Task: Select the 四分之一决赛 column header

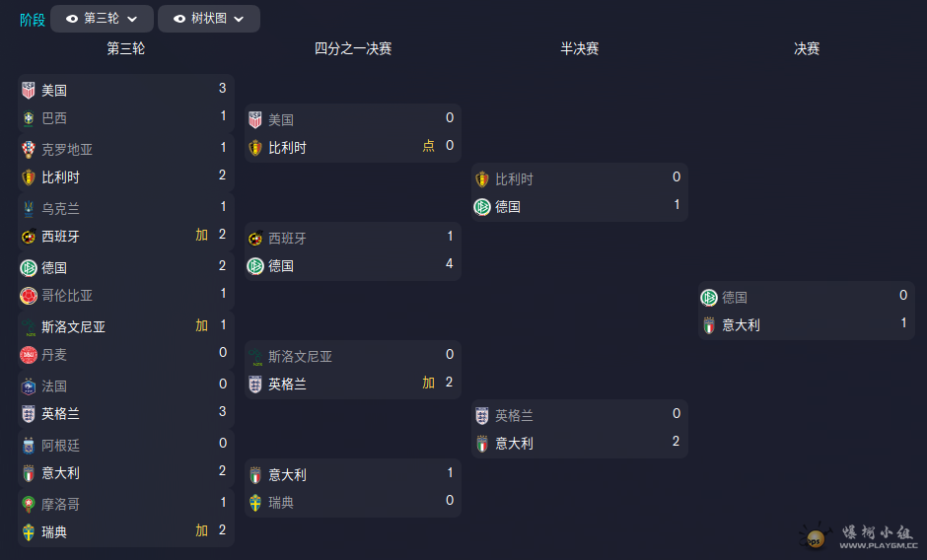Action: 353,48
